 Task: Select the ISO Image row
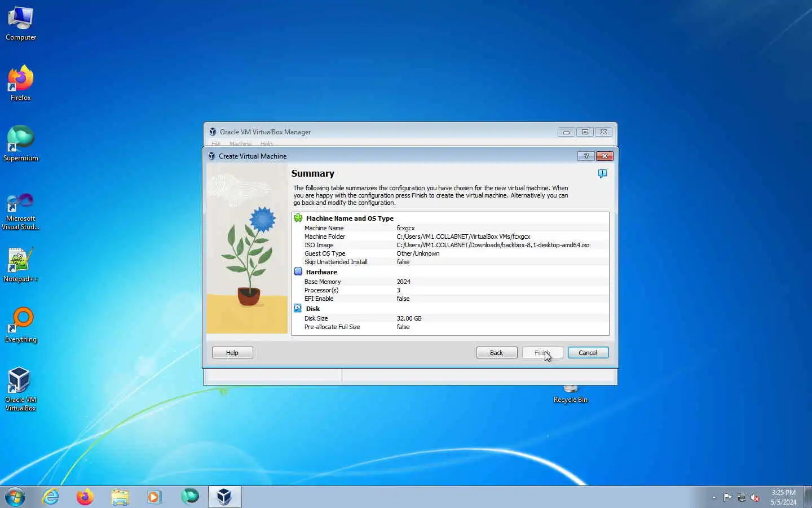[x=451, y=245]
